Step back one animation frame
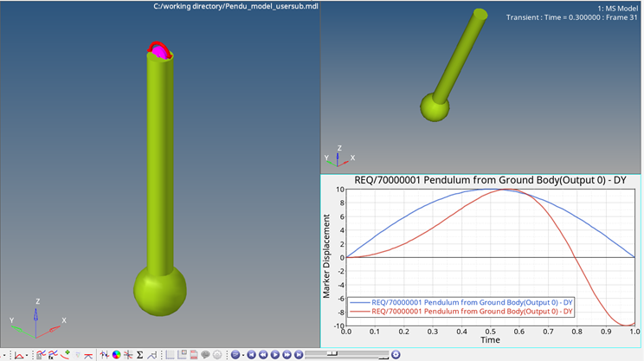Image resolution: width=644 pixels, height=361 pixels. click(x=263, y=355)
